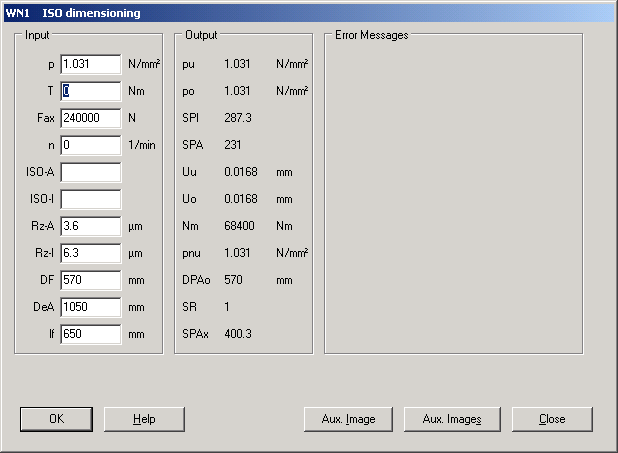
Task: Focus the DF diameter input field
Action: (x=90, y=280)
